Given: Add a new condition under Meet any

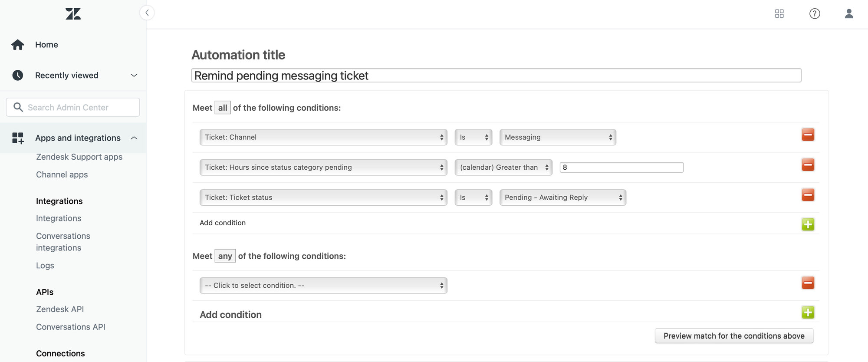Looking at the screenshot, I should coord(808,313).
